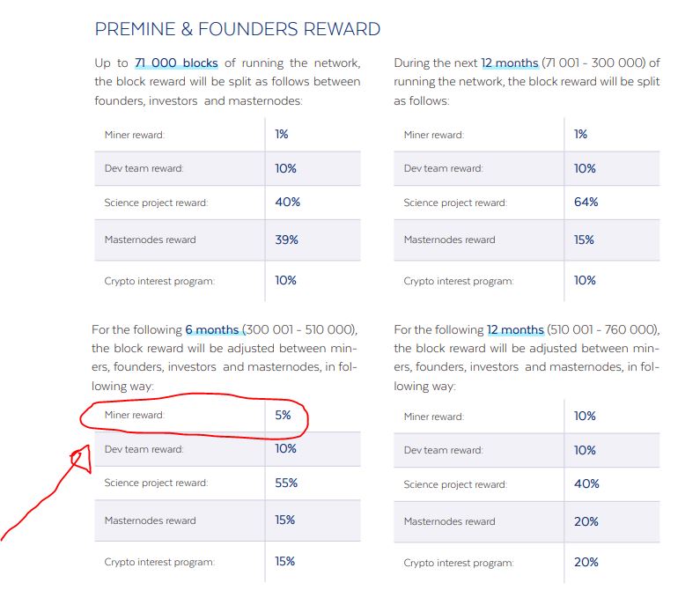
Task: Click the 'Dev team reward' label in the first table
Action: coord(144,168)
